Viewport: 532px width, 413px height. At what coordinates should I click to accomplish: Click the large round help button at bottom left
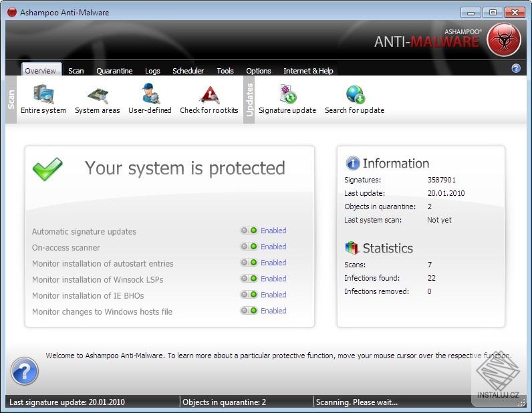click(x=25, y=372)
